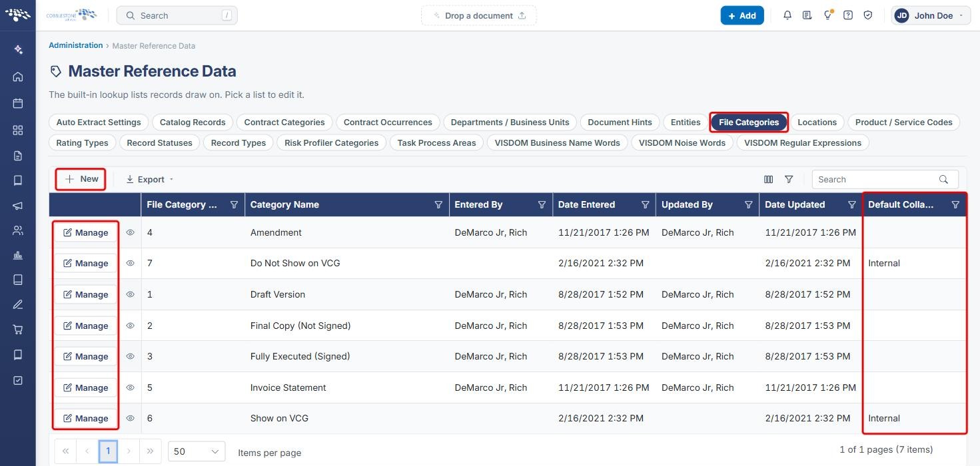
Task: View the Draft Version row eye icon
Action: tap(131, 294)
